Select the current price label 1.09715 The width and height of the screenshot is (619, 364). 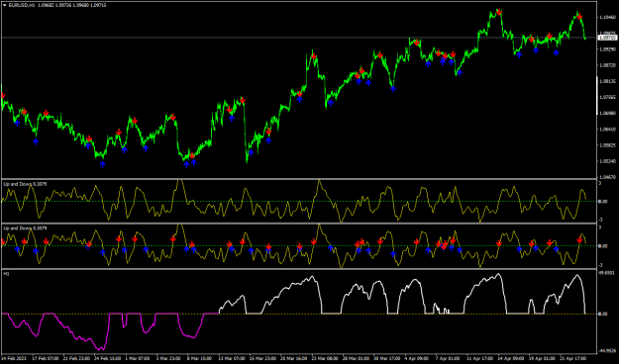607,38
